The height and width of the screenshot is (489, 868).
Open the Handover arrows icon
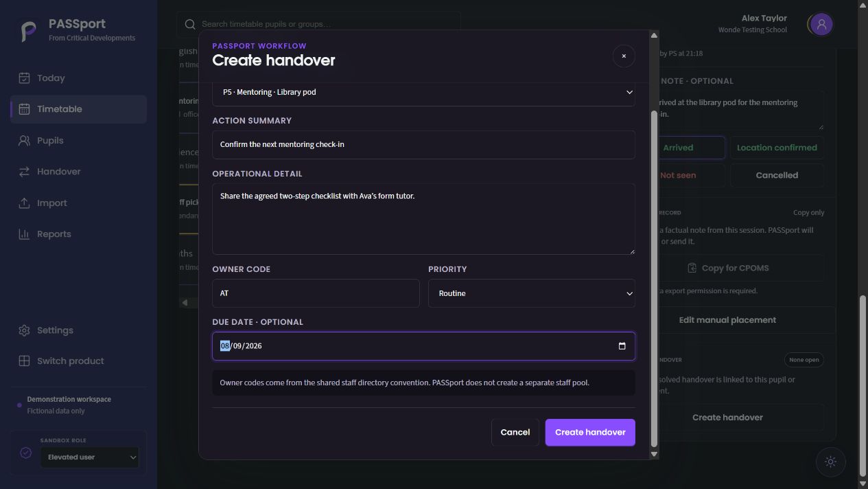coord(24,172)
